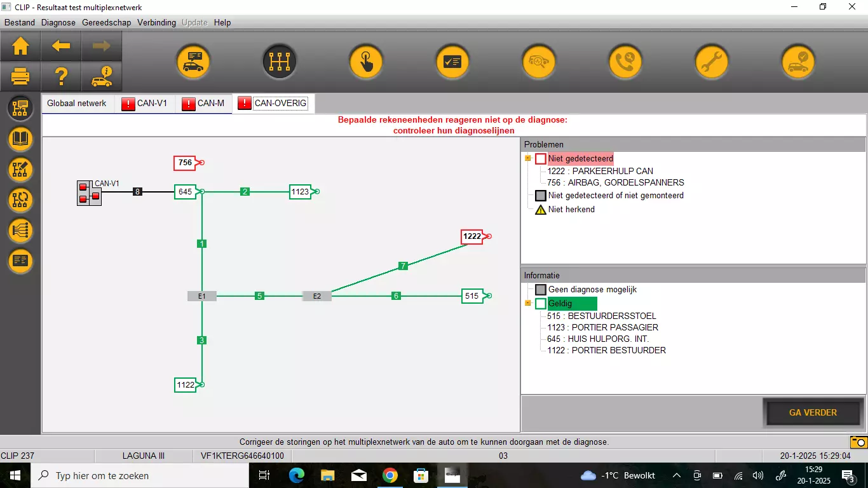Click the printer icon

point(20,77)
